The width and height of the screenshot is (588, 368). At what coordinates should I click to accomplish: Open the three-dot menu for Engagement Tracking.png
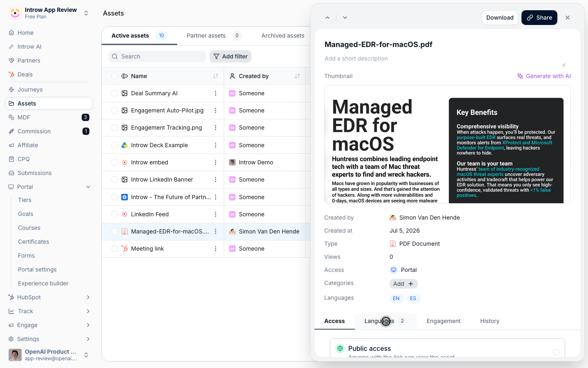point(216,128)
